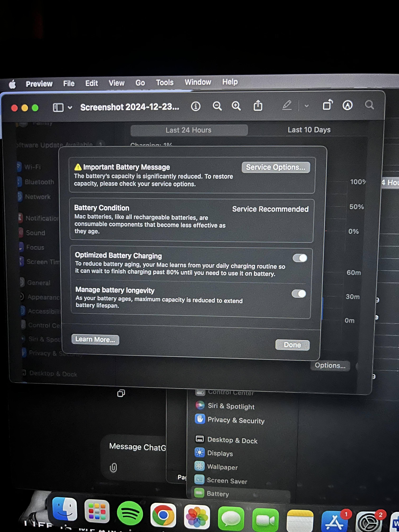
Task: Select Battery in settings sidebar
Action: pyautogui.click(x=218, y=494)
